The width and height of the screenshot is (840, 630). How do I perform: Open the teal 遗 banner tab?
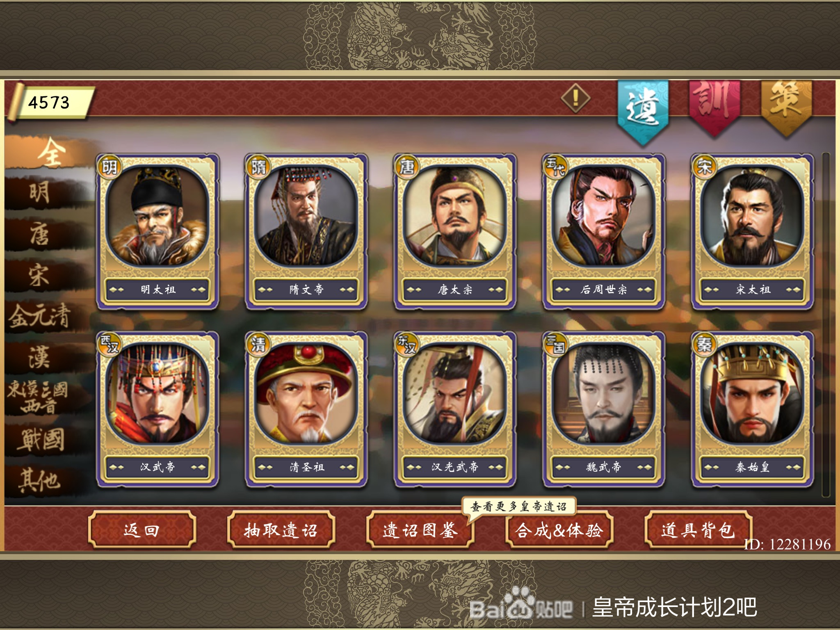[643, 112]
